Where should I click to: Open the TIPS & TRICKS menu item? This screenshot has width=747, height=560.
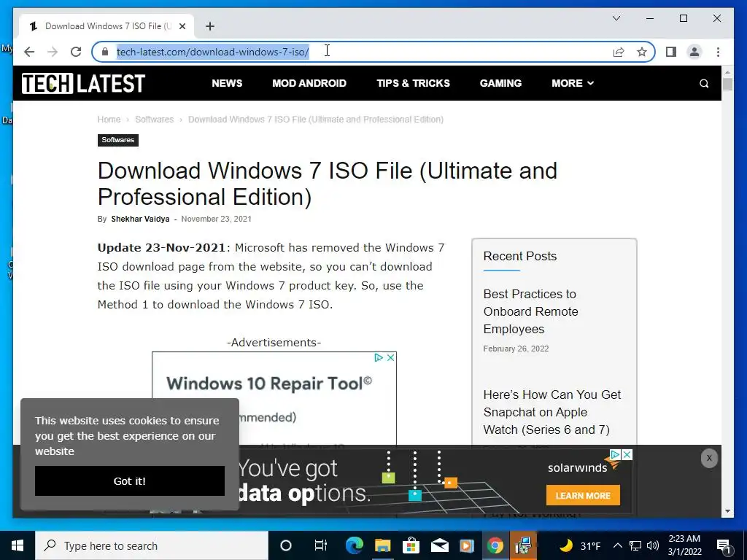point(413,83)
